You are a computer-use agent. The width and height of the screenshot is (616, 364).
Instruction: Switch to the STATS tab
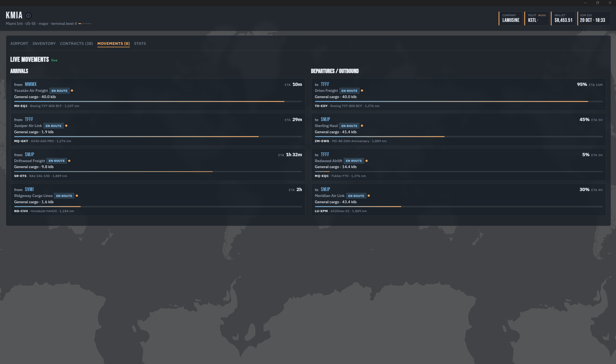pos(140,44)
